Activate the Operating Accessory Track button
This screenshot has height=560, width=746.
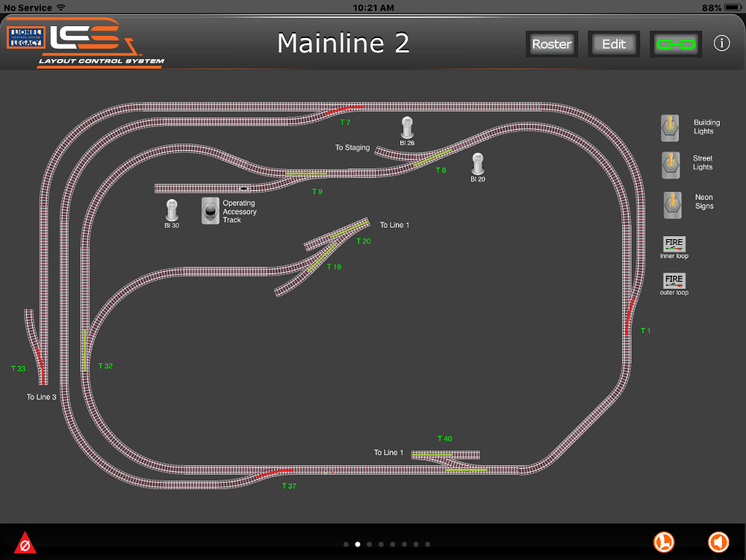coord(211,211)
